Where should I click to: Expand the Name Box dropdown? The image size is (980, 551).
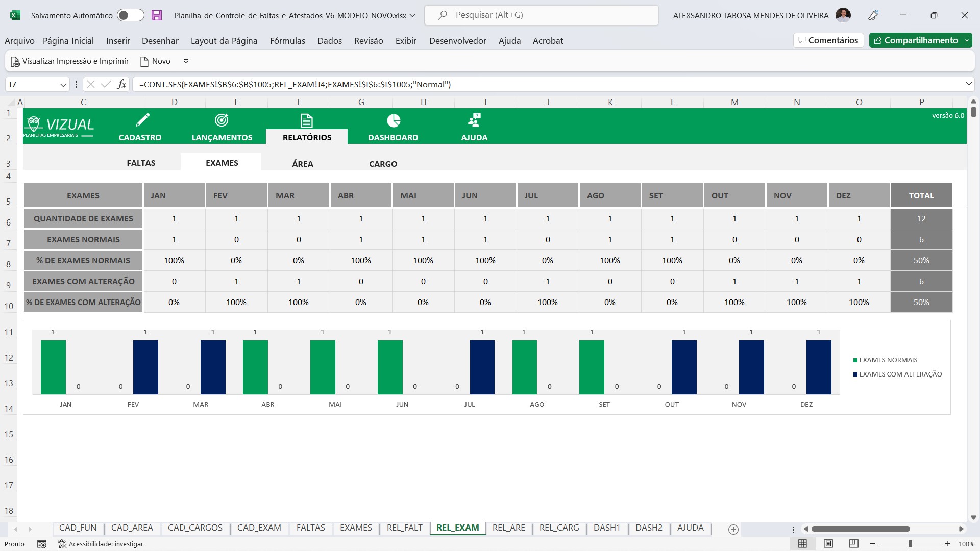63,85
